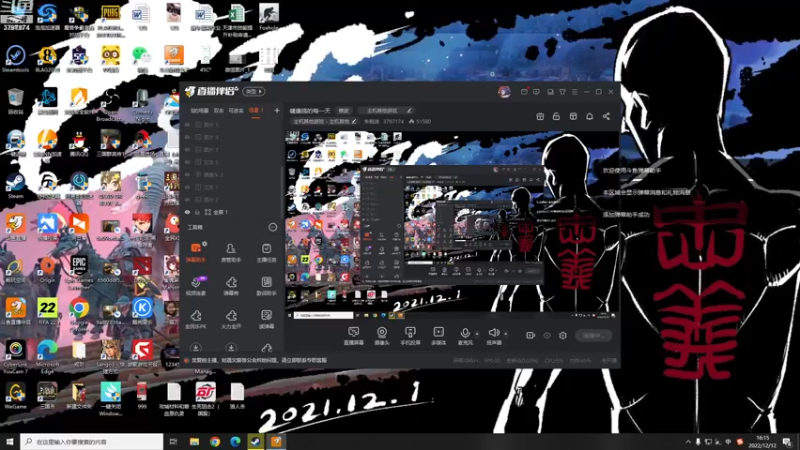
Task: Select the FIFA 22 desktop icon
Action: point(47,311)
